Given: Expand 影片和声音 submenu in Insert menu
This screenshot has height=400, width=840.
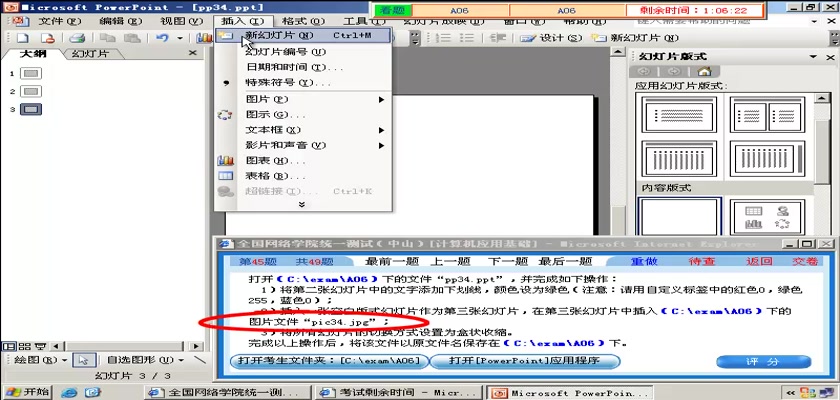Looking at the screenshot, I should pyautogui.click(x=304, y=145).
